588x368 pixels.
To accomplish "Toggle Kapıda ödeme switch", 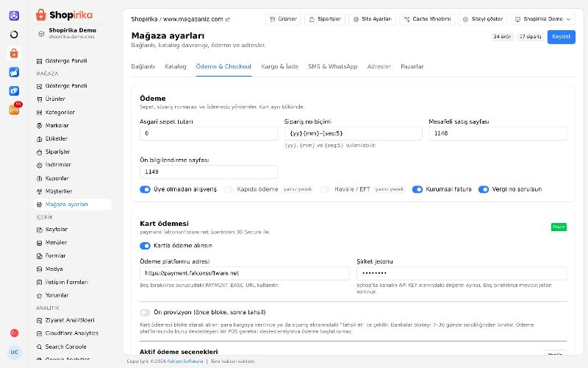I will (x=229, y=189).
